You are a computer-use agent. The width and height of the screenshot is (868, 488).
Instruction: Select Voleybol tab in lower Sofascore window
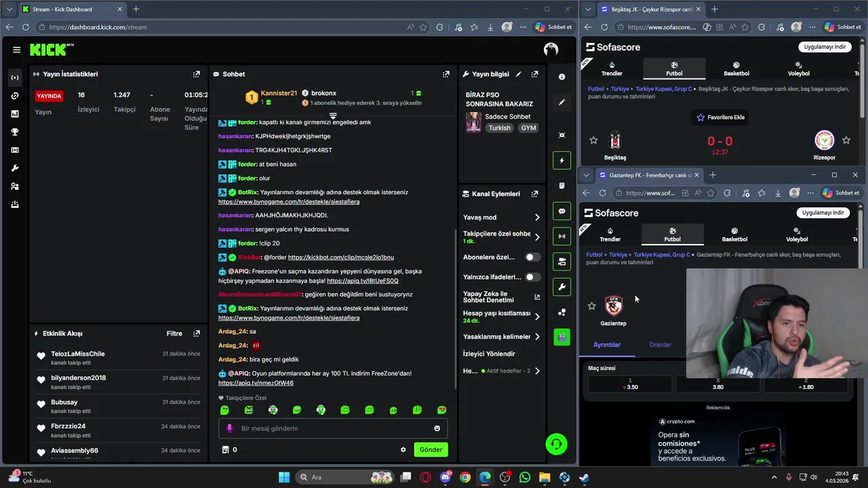(x=797, y=235)
